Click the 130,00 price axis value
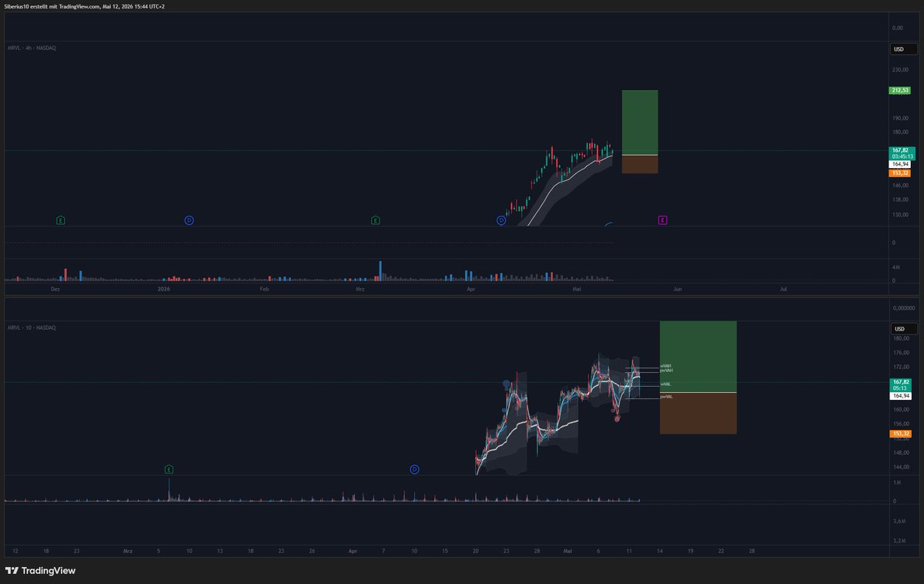Screen dimensions: 924x584 point(899,214)
